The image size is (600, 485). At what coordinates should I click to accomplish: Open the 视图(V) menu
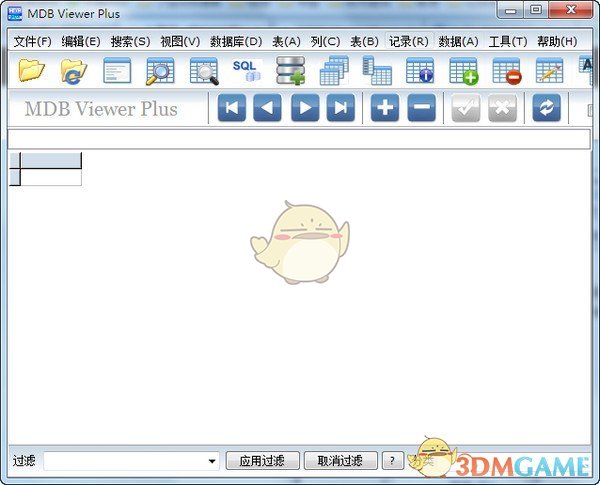tap(180, 41)
